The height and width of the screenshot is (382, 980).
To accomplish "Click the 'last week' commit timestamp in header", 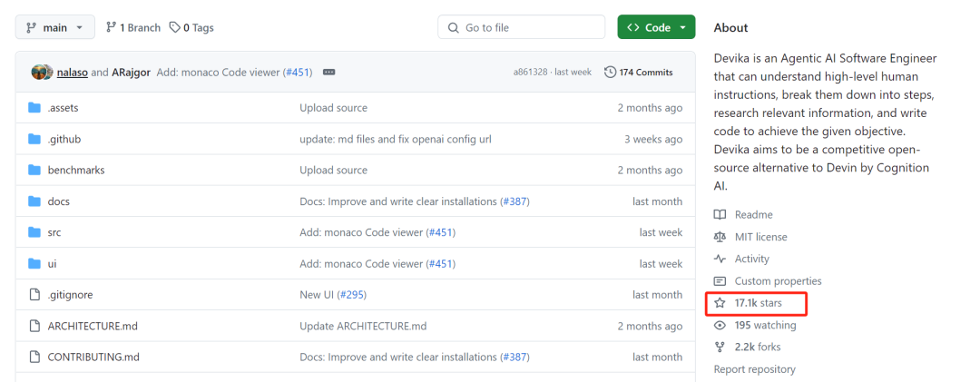I will click(x=573, y=72).
